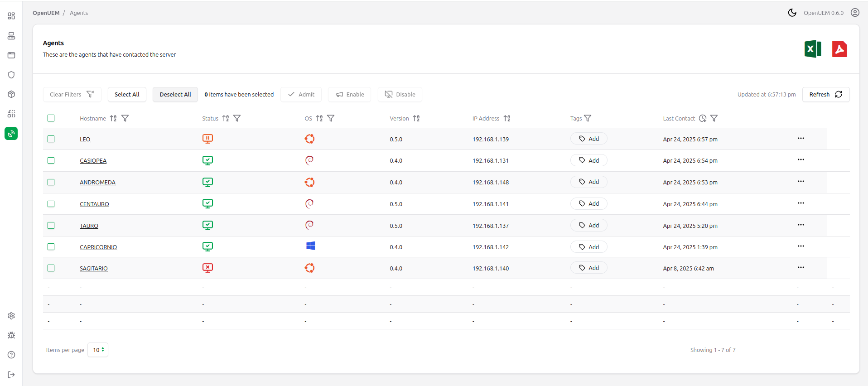868x386 pixels.
Task: Open the LEO agent link
Action: (85, 139)
